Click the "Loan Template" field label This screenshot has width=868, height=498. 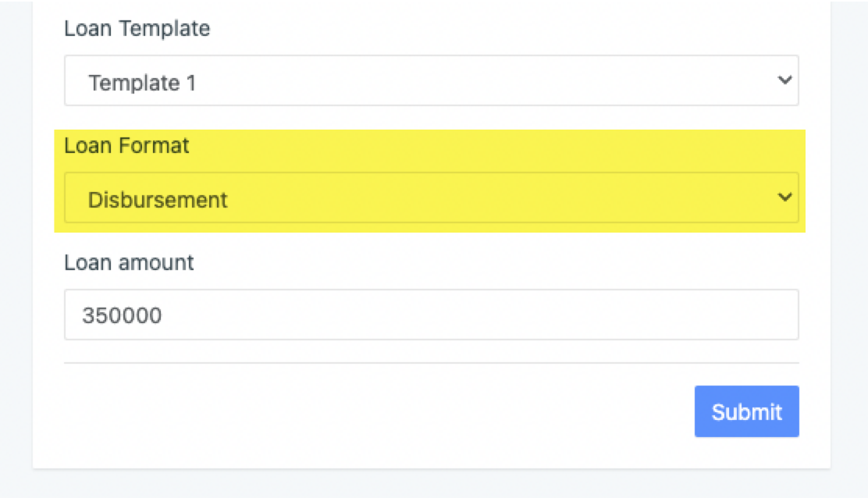[137, 29]
